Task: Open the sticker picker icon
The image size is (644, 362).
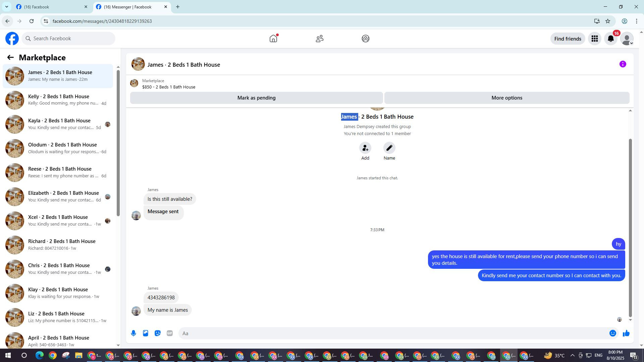Action: pos(158,333)
